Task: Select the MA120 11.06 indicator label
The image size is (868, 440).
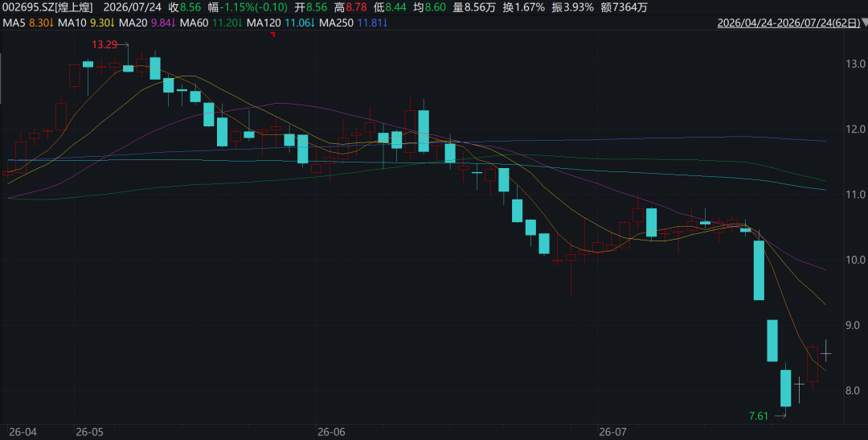Action: tap(280, 23)
